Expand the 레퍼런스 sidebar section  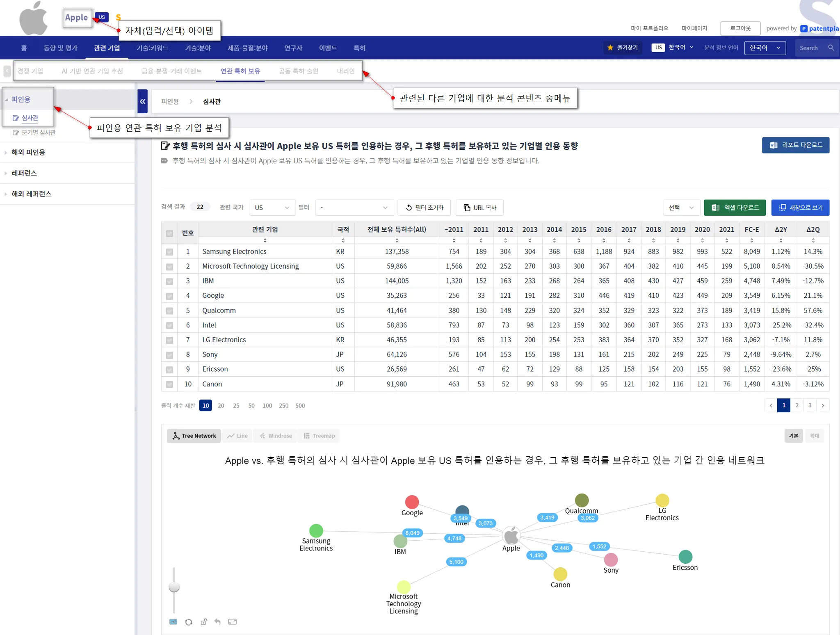24,173
